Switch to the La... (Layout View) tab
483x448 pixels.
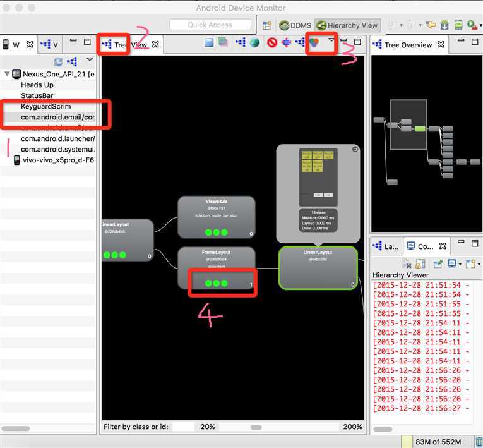coord(386,246)
